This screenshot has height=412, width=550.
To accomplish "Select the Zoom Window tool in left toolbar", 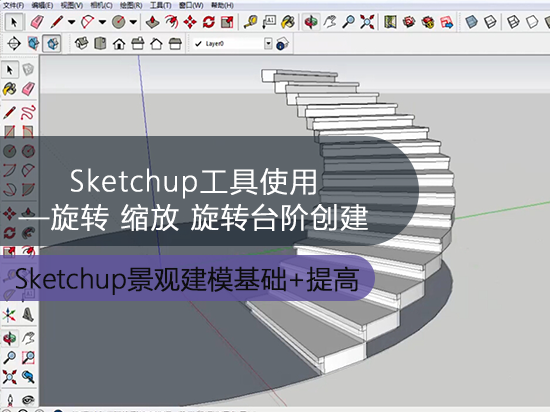I will tap(28, 358).
